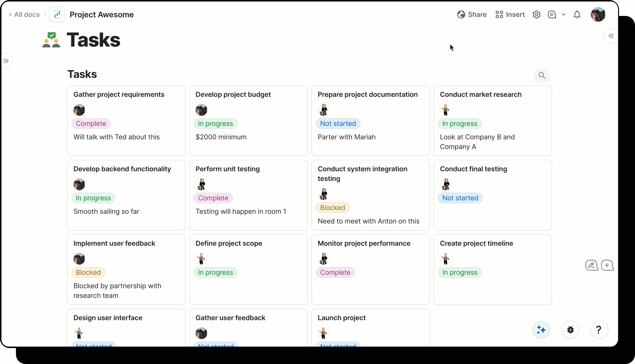Open the settings gear icon
Viewport: 635px width, 364px height.
pyautogui.click(x=537, y=14)
